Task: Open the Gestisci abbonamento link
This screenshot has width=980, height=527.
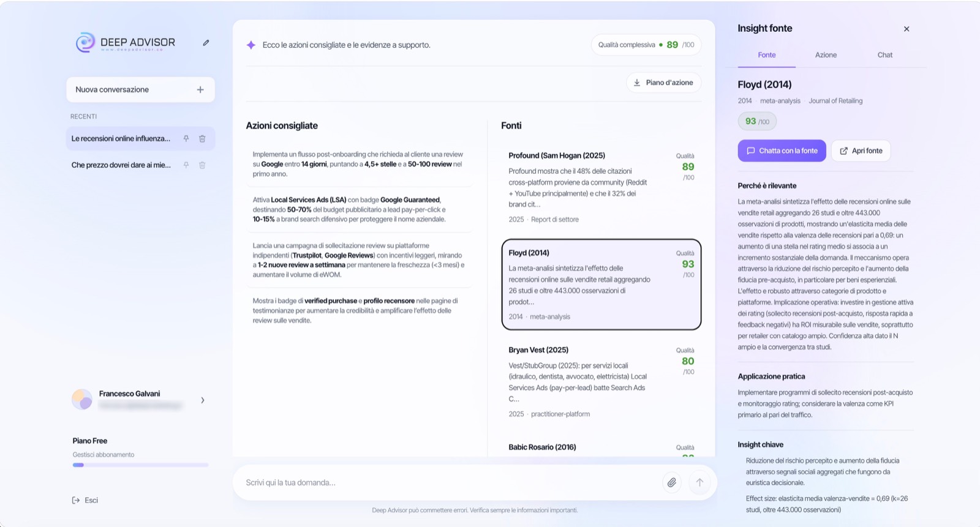Action: [104, 455]
